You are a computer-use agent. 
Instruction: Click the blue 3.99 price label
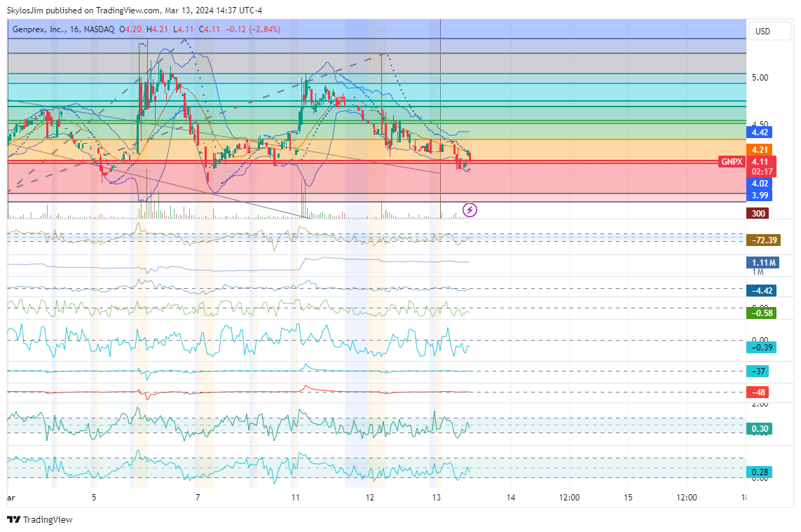[760, 195]
